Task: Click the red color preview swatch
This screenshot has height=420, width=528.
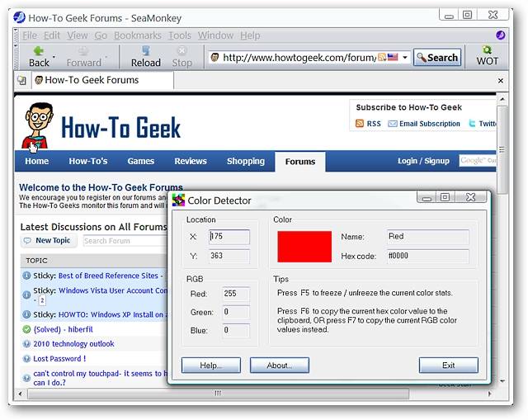Action: pos(304,247)
